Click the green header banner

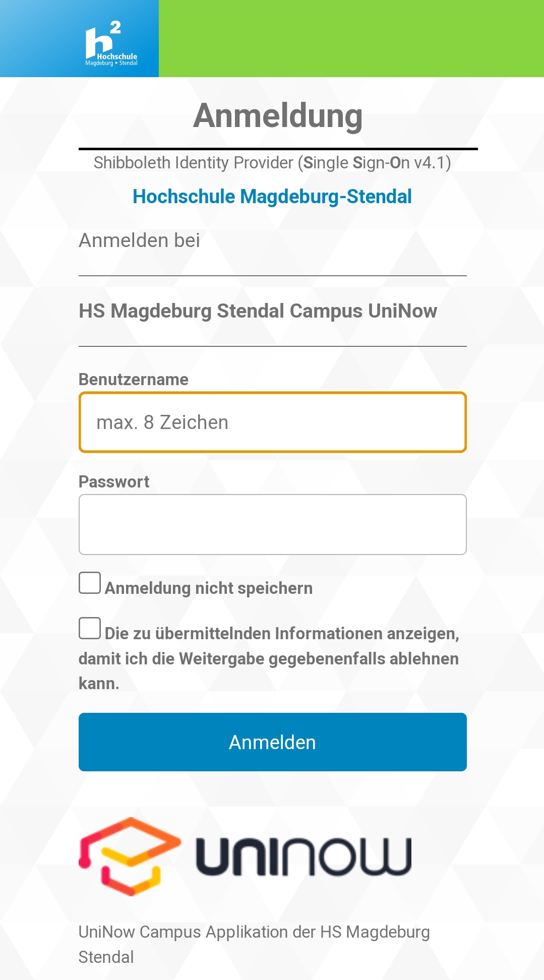351,38
